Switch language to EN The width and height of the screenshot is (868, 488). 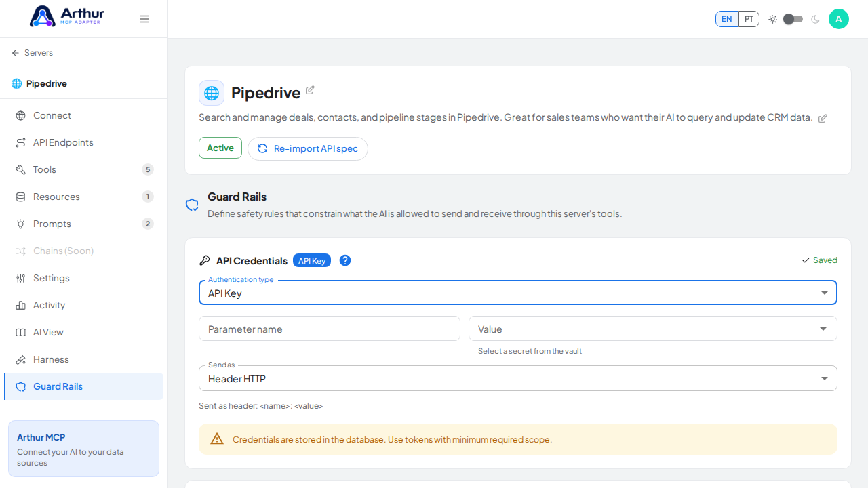pyautogui.click(x=727, y=19)
